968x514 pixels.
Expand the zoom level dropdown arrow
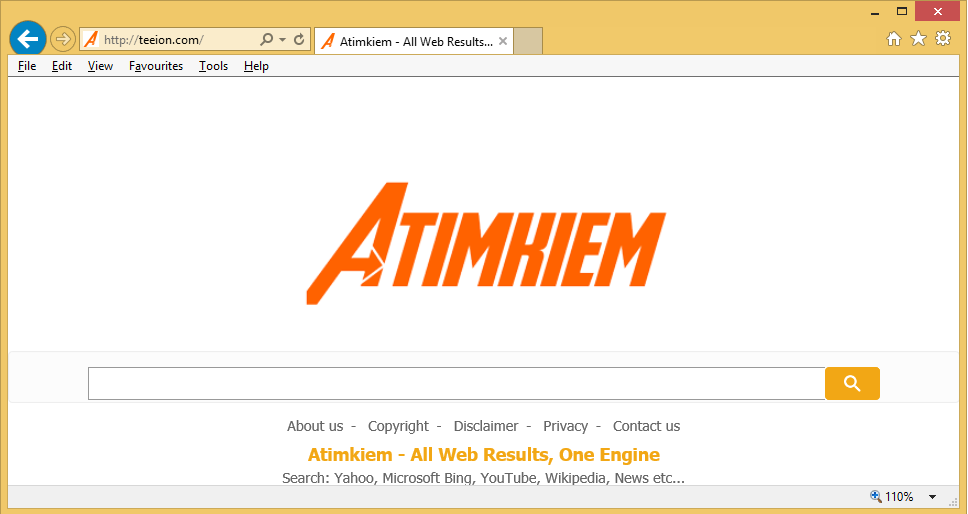coord(933,497)
